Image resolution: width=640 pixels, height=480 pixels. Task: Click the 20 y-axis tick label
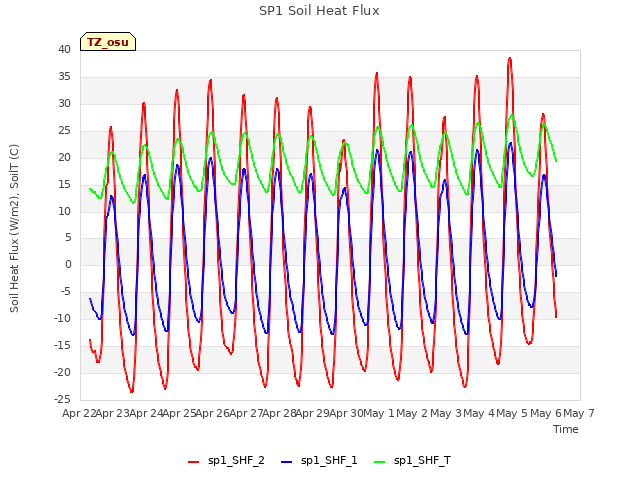[64, 157]
